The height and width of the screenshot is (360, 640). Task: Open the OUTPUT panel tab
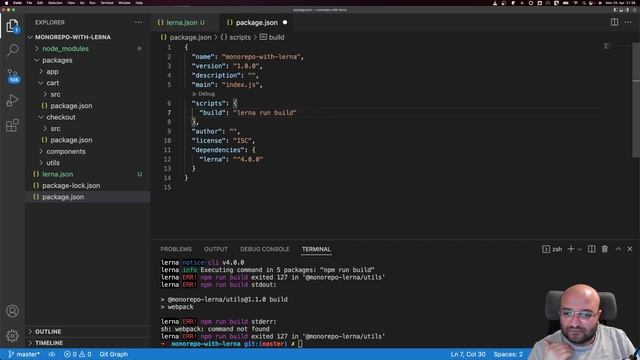point(216,249)
